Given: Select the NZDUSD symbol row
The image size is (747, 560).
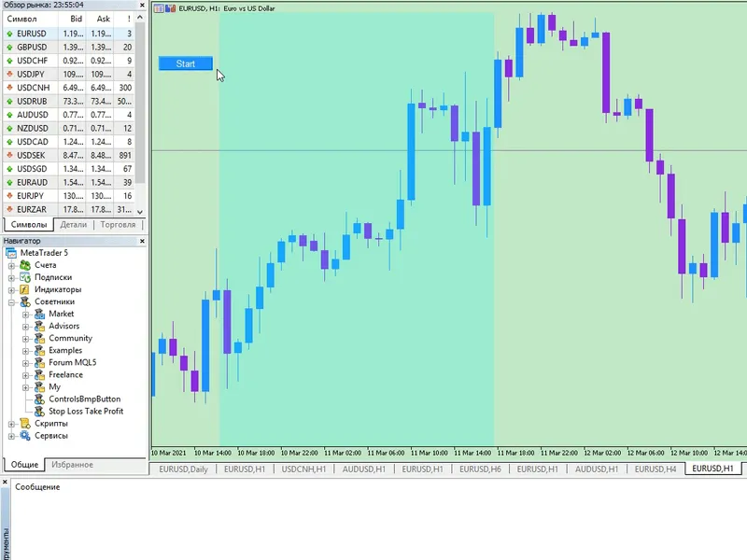Looking at the screenshot, I should pyautogui.click(x=69, y=128).
